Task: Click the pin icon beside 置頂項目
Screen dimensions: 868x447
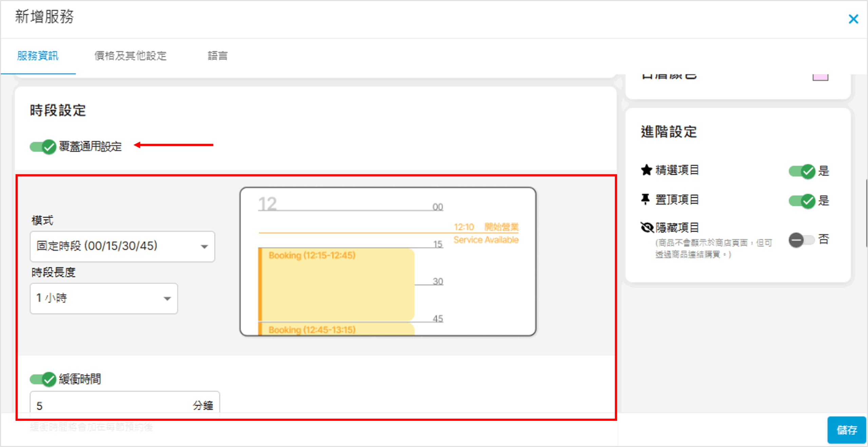Action: (645, 199)
